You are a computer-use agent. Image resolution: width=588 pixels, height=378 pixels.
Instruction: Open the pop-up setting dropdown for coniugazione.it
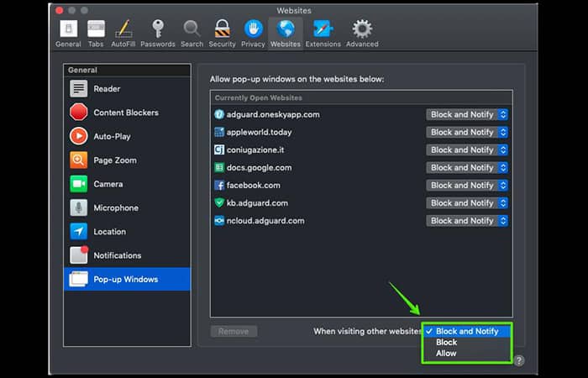click(467, 150)
